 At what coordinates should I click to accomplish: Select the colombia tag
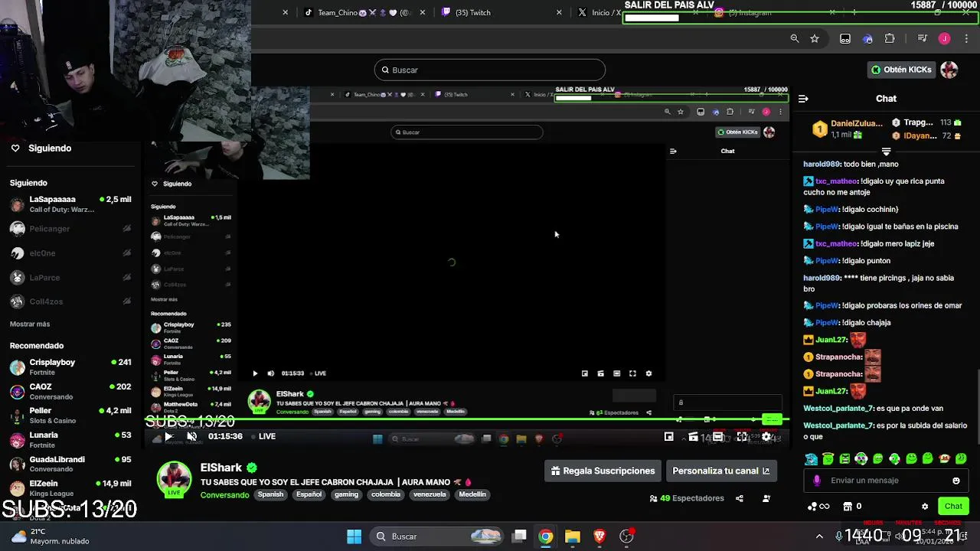pos(386,494)
